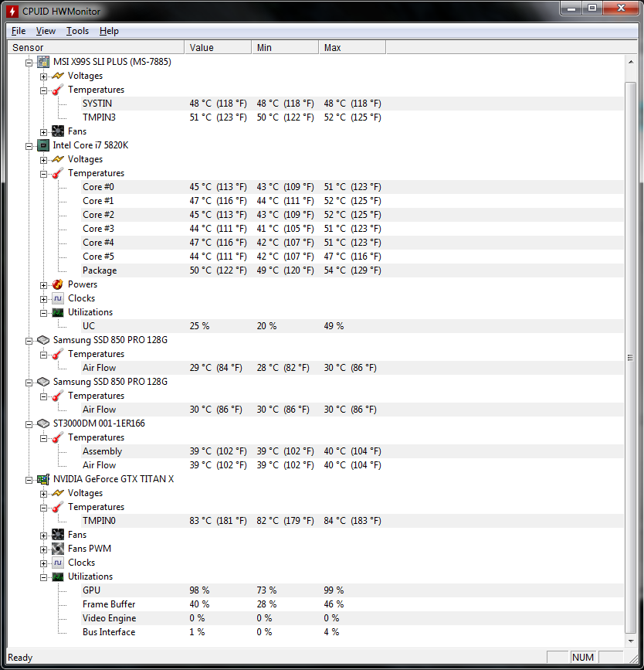The height and width of the screenshot is (670, 644).
Task: Click the Sensor column header
Action: pos(96,47)
